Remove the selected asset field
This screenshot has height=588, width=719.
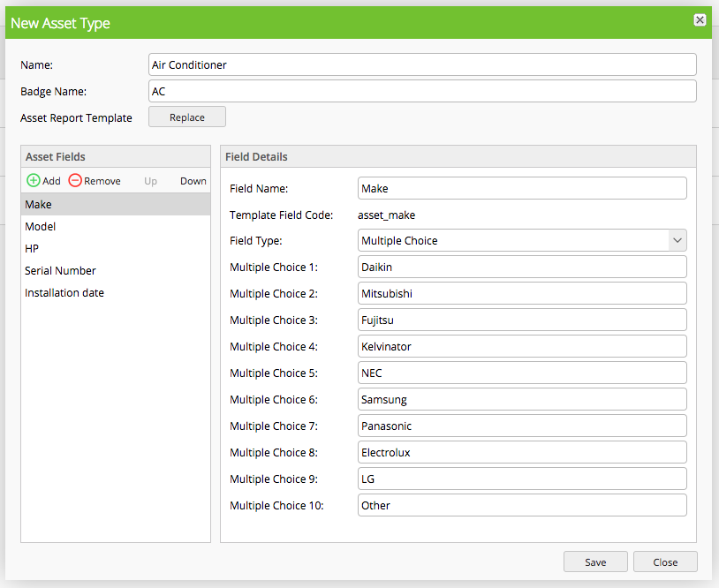click(95, 180)
